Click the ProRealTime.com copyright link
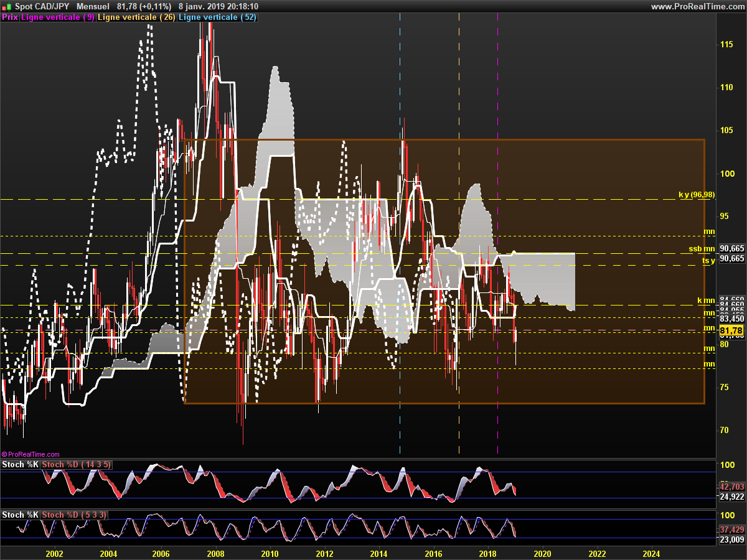 pos(31,454)
